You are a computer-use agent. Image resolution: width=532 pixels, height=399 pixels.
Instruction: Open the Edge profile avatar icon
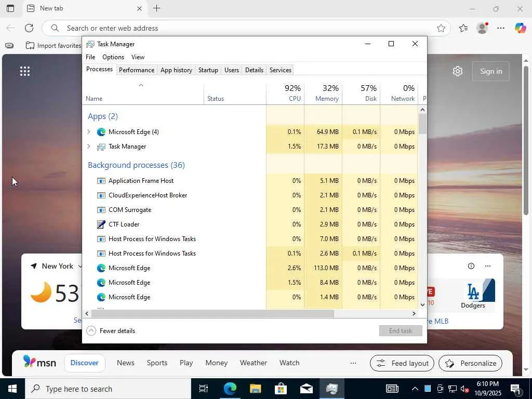(482, 28)
